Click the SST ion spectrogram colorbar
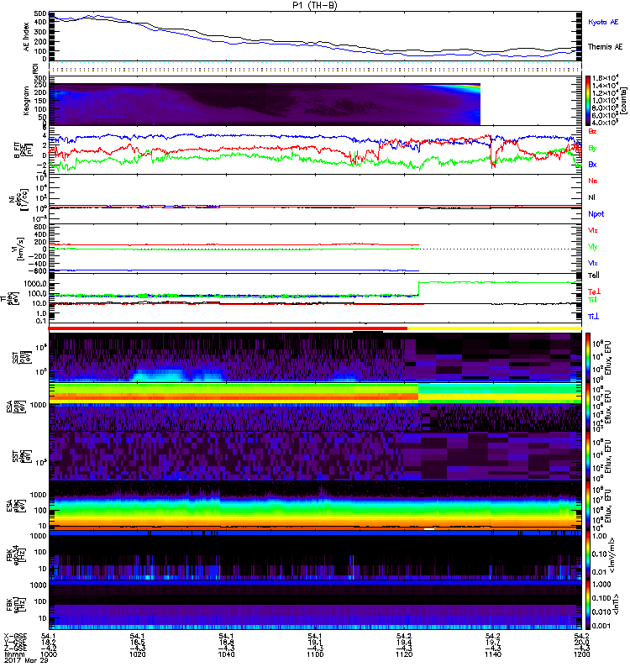 [587, 357]
